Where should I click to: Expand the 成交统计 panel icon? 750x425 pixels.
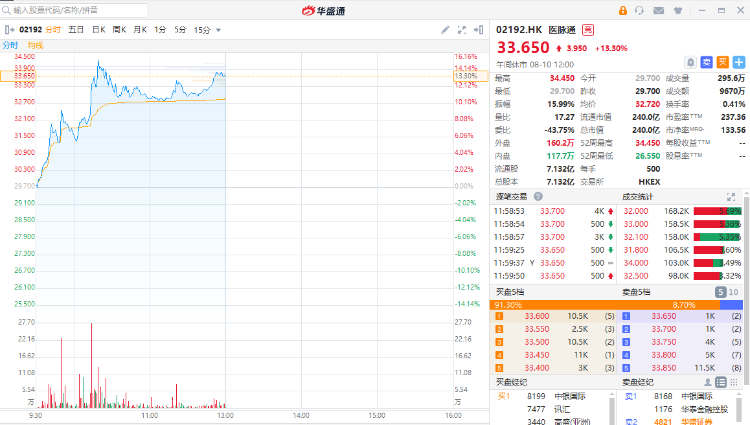click(x=730, y=196)
